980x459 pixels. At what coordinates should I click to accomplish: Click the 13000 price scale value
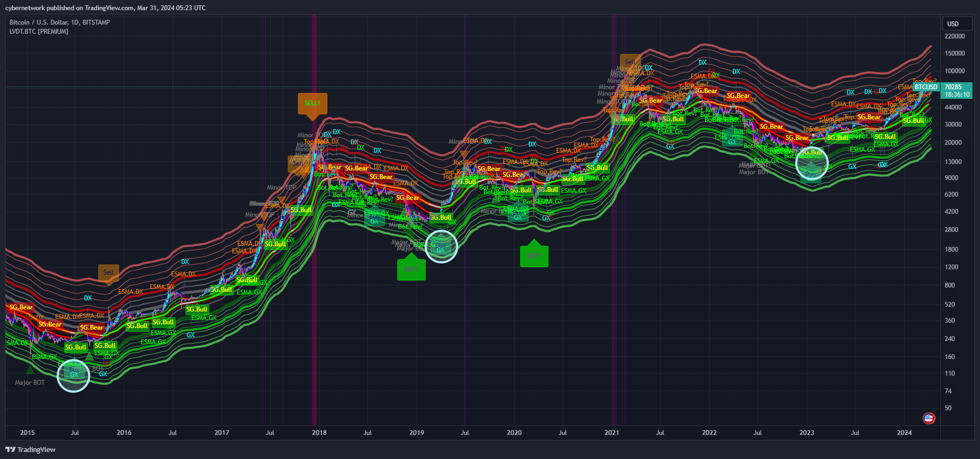click(x=953, y=162)
